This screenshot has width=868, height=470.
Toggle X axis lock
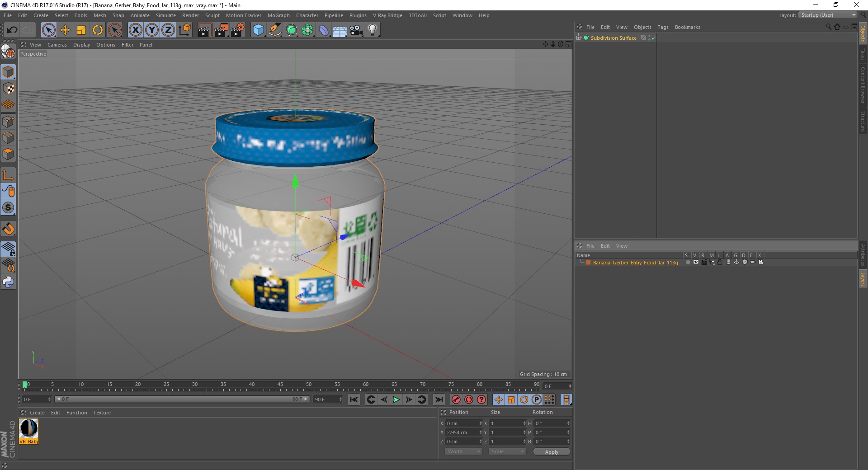(135, 30)
